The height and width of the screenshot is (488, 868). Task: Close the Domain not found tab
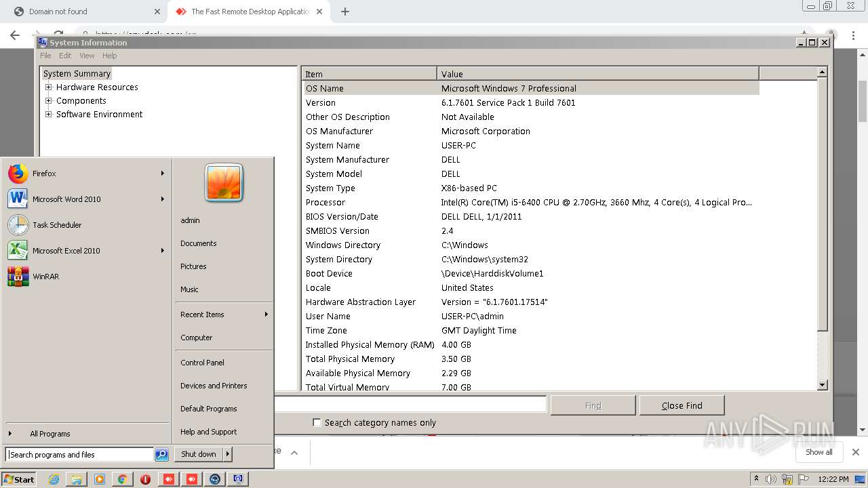click(x=157, y=12)
